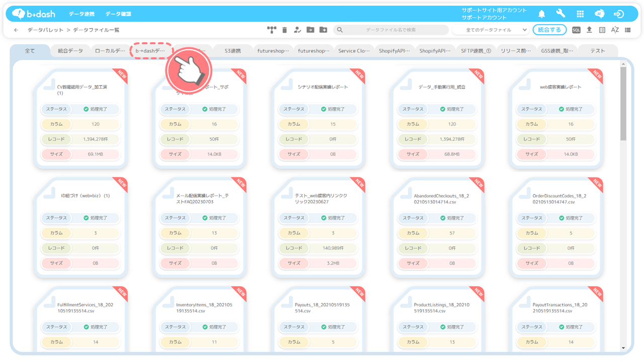
Task: Click the trash delete icon
Action: (285, 30)
